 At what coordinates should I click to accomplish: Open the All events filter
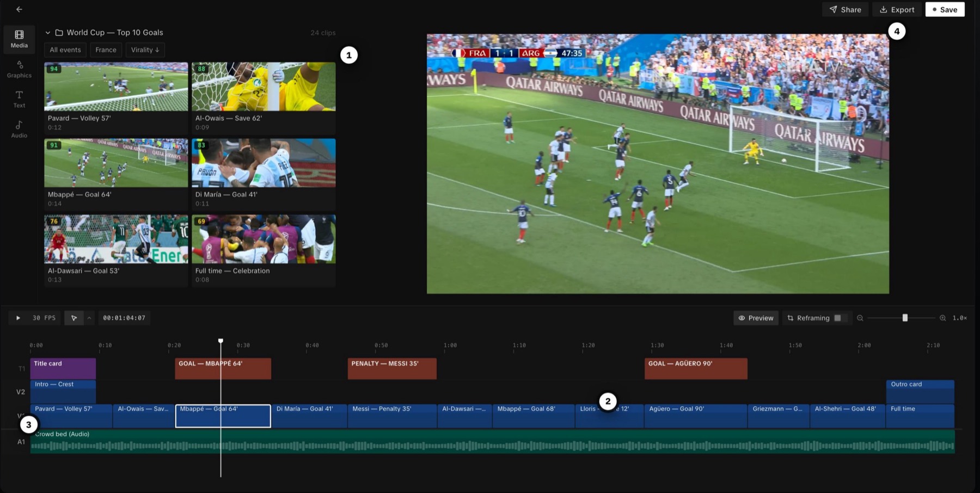tap(65, 50)
